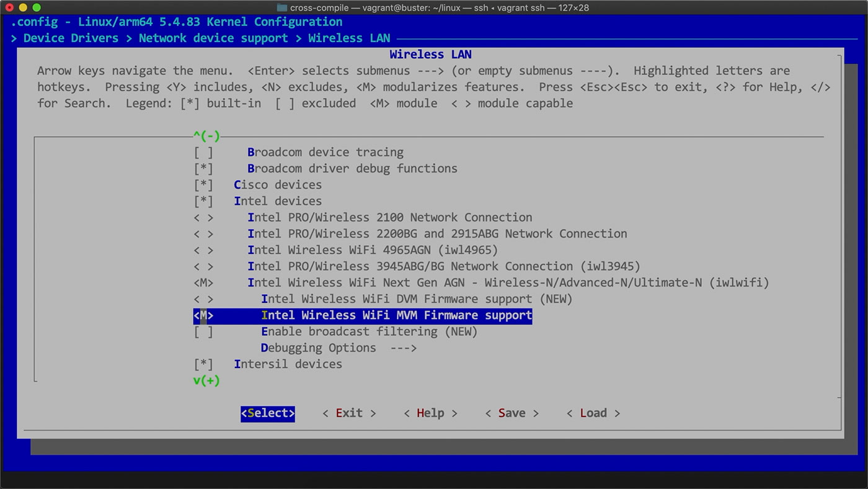This screenshot has height=489, width=868.
Task: Click Network device support in breadcrumb
Action: [213, 38]
